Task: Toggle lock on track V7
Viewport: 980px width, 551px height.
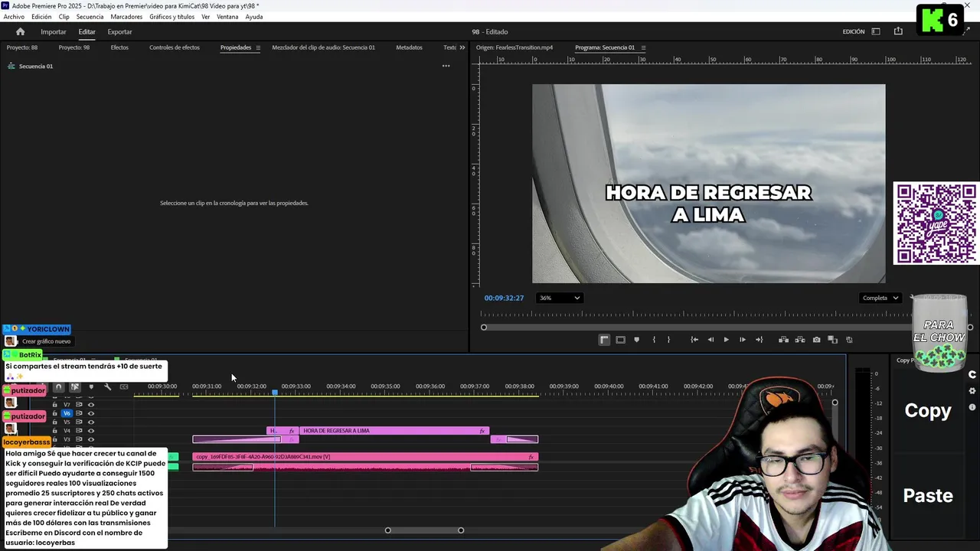Action: tap(54, 405)
